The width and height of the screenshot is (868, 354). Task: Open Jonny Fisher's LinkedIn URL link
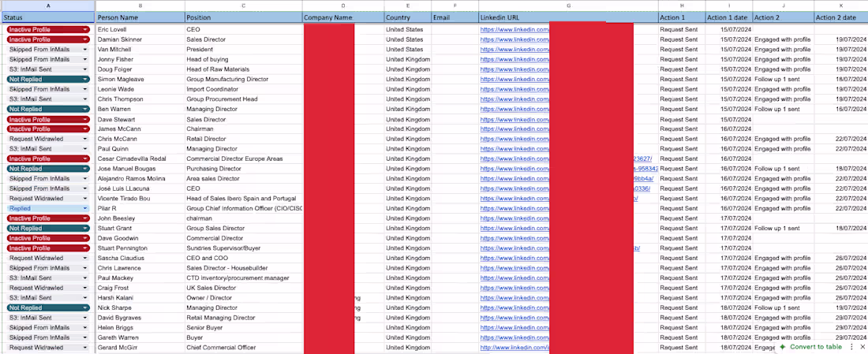(514, 59)
